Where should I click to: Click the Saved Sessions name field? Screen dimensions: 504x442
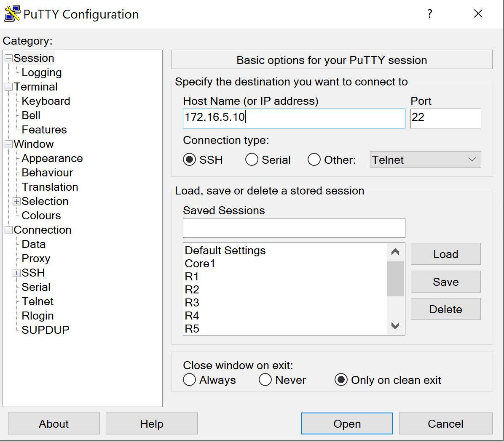click(294, 228)
